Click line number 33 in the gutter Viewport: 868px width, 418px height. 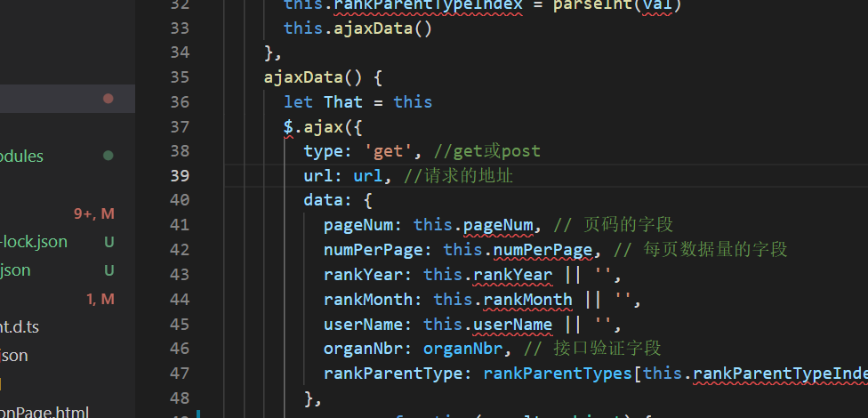(180, 28)
